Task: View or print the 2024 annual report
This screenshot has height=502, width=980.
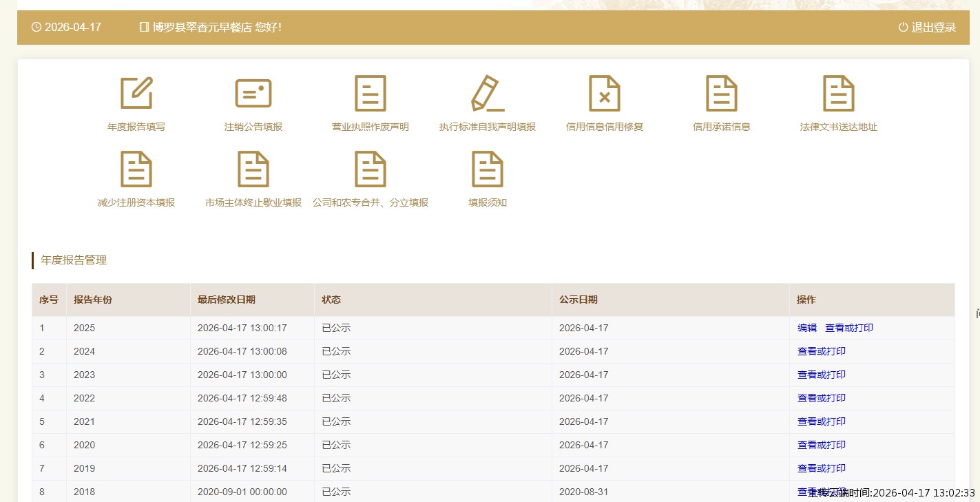Action: (x=822, y=351)
